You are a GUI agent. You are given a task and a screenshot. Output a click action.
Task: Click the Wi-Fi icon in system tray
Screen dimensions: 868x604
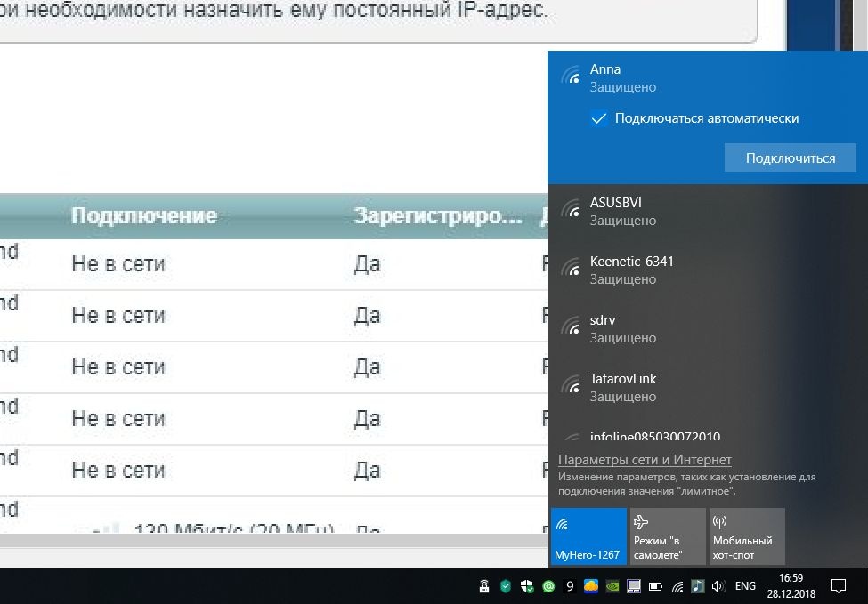click(677, 586)
